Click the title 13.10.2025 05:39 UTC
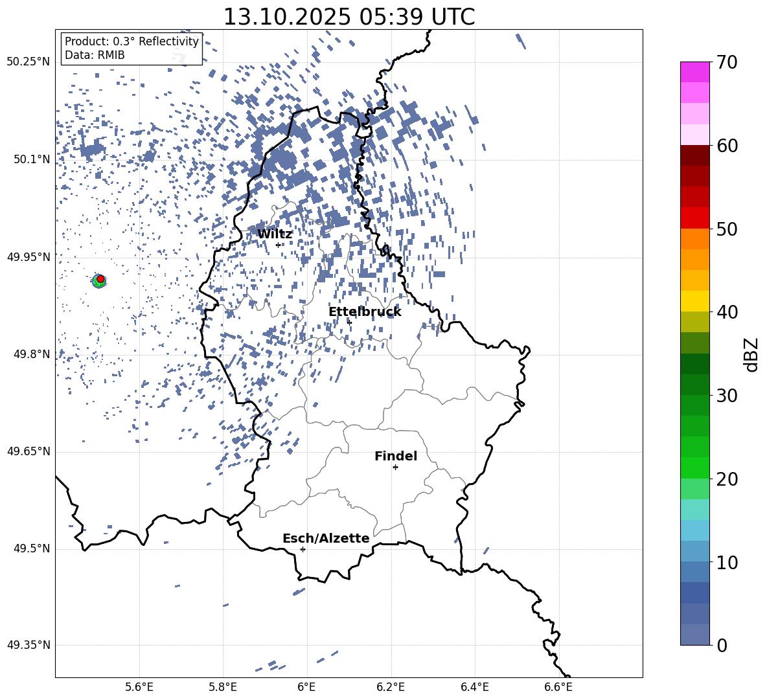Screen dimensions: 767x700 (349, 17)
